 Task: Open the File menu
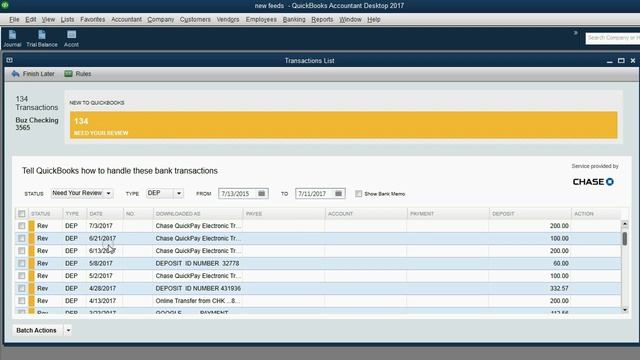point(14,19)
